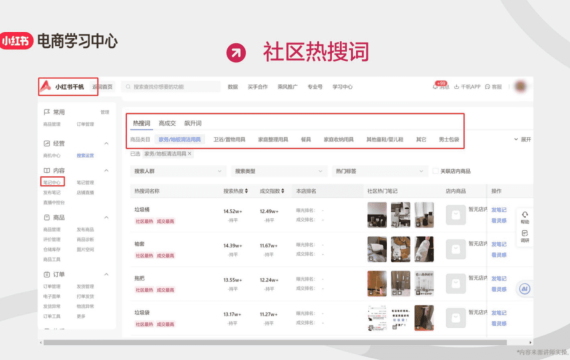
Task: Click the arrow icon beside 社区热搜词 title
Action: tap(236, 53)
